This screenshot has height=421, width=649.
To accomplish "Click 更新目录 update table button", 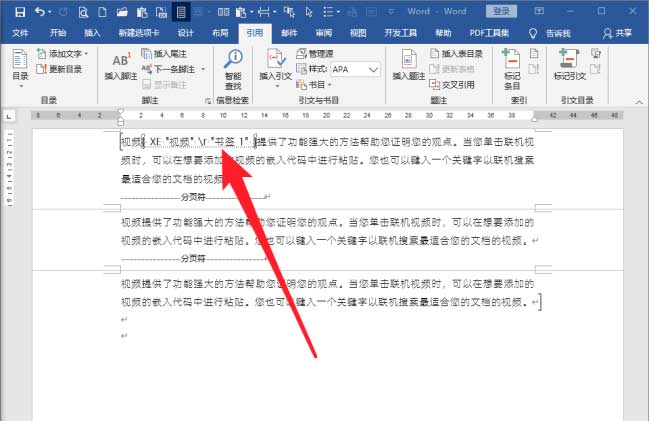I will (x=59, y=69).
